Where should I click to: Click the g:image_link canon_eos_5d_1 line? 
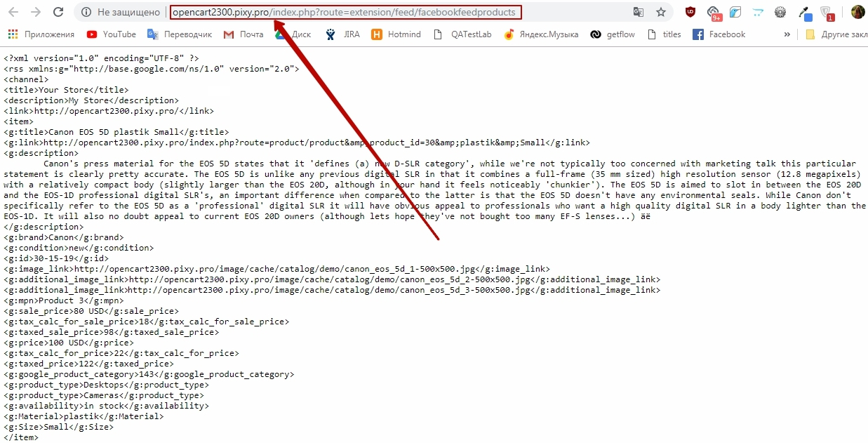pos(277,270)
